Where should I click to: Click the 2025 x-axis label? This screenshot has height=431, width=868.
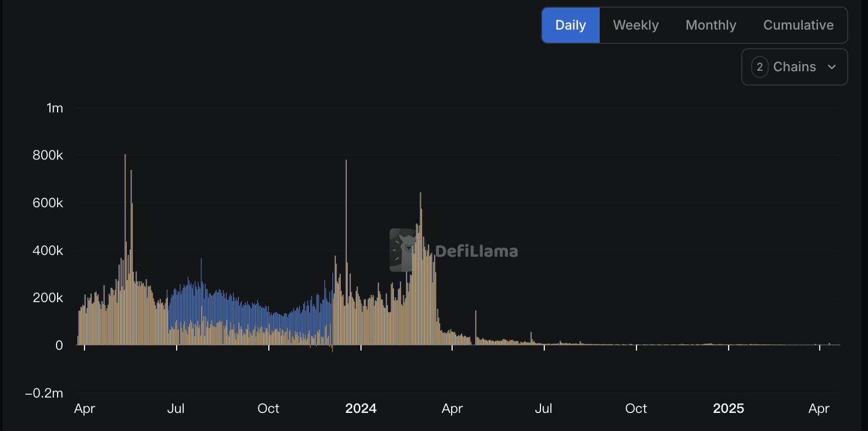click(x=728, y=409)
